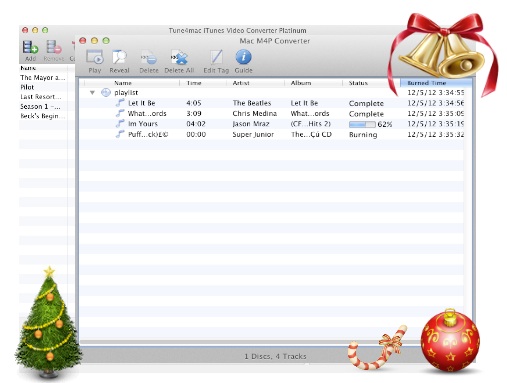
Task: Minimize the Mac M4P Converter window
Action: [94, 41]
